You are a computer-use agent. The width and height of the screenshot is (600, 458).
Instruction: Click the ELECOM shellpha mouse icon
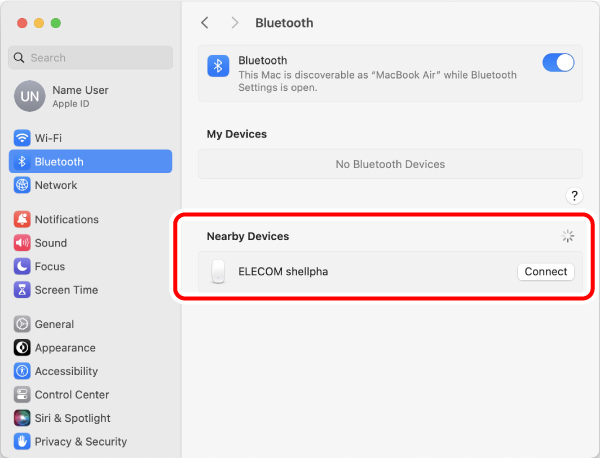(x=218, y=272)
